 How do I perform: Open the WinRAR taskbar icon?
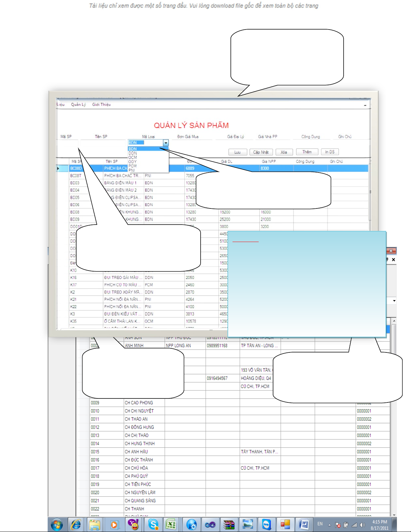pyautogui.click(x=229, y=524)
